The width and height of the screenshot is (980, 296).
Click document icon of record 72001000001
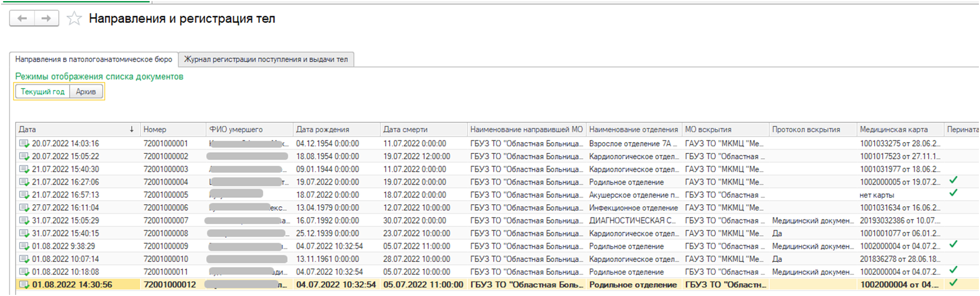pos(24,144)
